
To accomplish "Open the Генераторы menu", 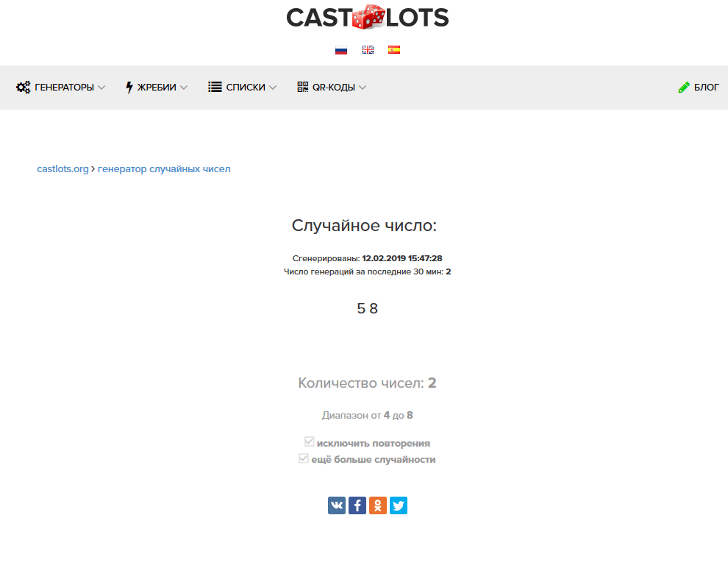I will click(61, 88).
